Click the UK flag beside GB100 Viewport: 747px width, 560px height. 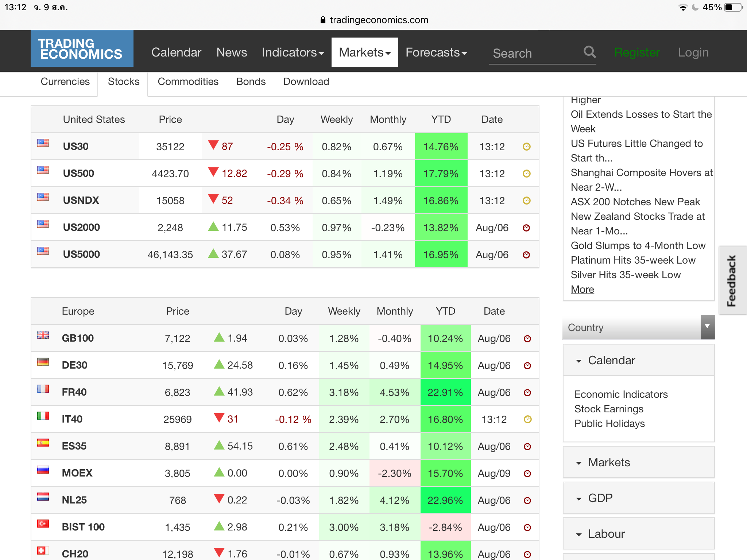pyautogui.click(x=43, y=335)
